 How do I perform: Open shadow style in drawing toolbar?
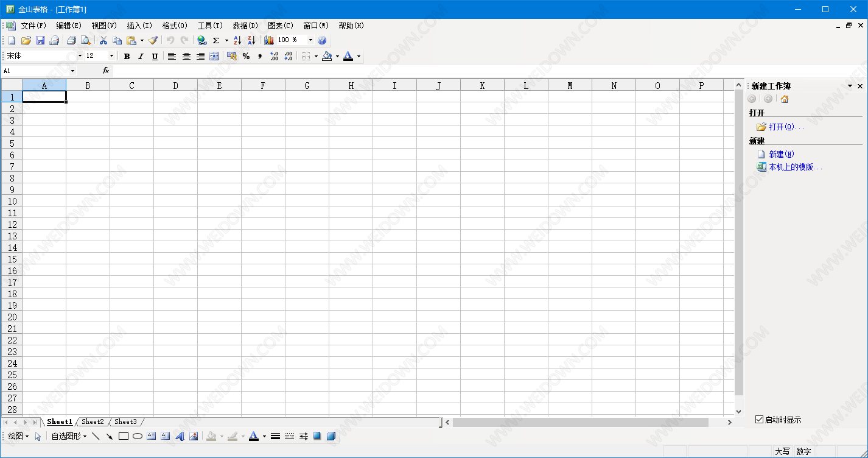[317, 436]
